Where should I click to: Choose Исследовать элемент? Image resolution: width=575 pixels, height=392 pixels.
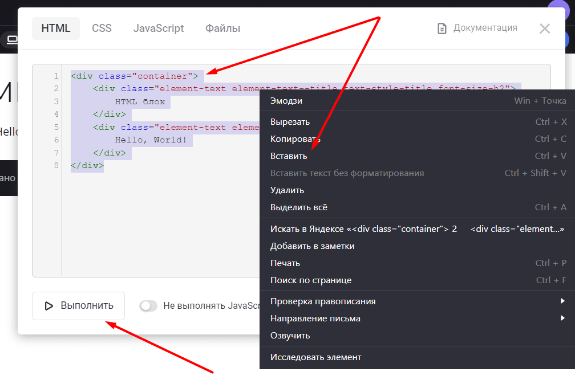417,357
